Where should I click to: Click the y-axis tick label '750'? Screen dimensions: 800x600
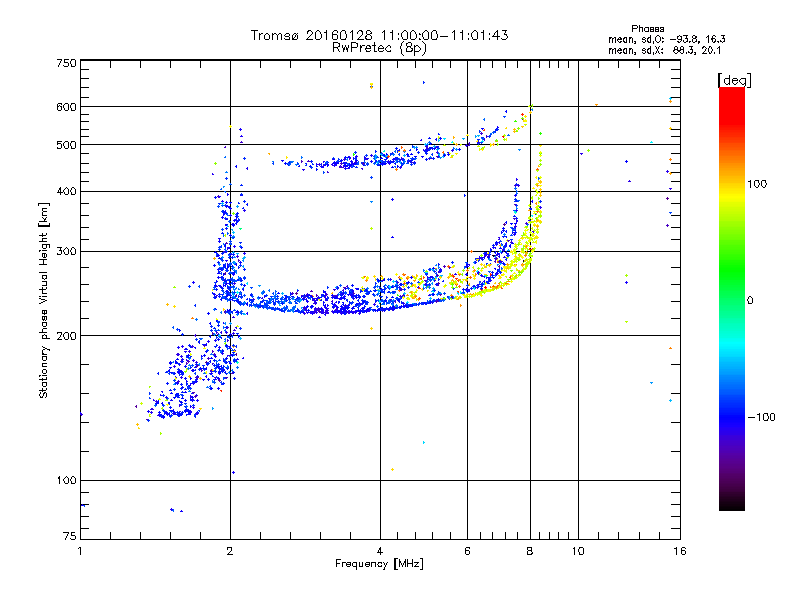click(66, 63)
